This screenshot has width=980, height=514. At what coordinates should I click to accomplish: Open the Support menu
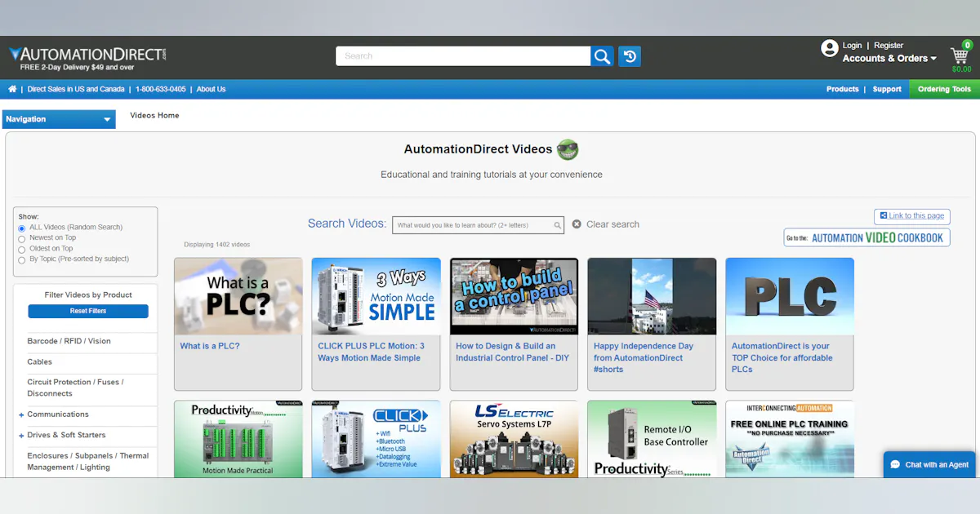[x=887, y=89]
